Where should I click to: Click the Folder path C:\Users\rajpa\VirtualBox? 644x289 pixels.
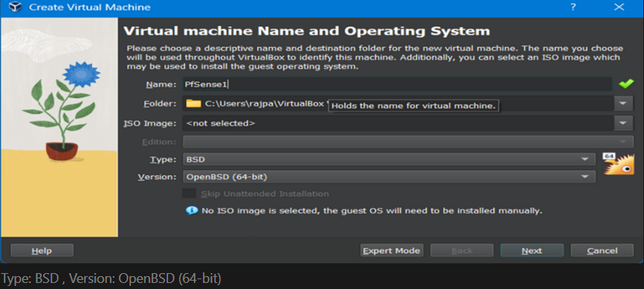click(264, 104)
